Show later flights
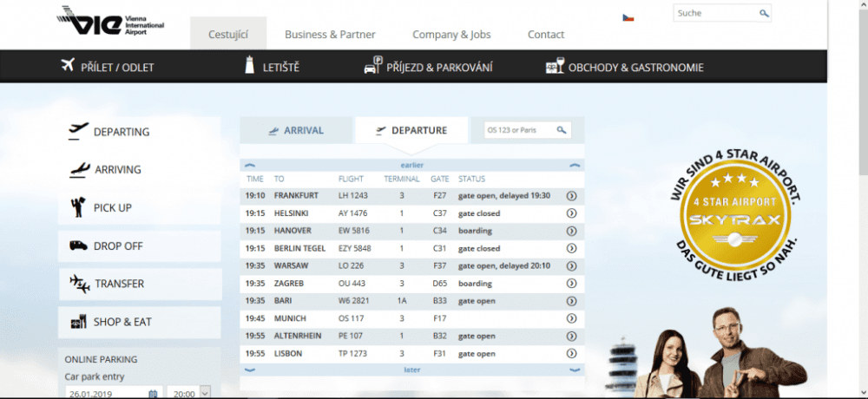The height and width of the screenshot is (399, 868). coord(411,370)
